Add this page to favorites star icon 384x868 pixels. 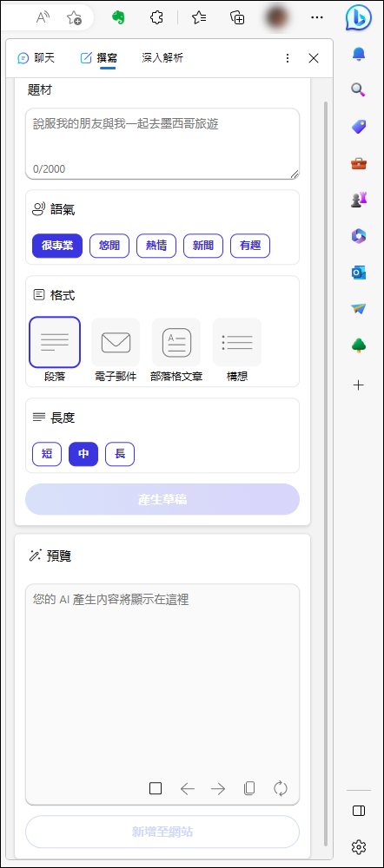coord(74,17)
